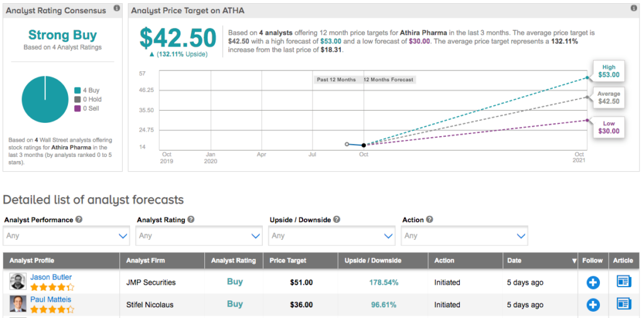The image size is (644, 318).
Task: Click info icon on Analyst Rating Consensus panel
Action: pos(116,9)
